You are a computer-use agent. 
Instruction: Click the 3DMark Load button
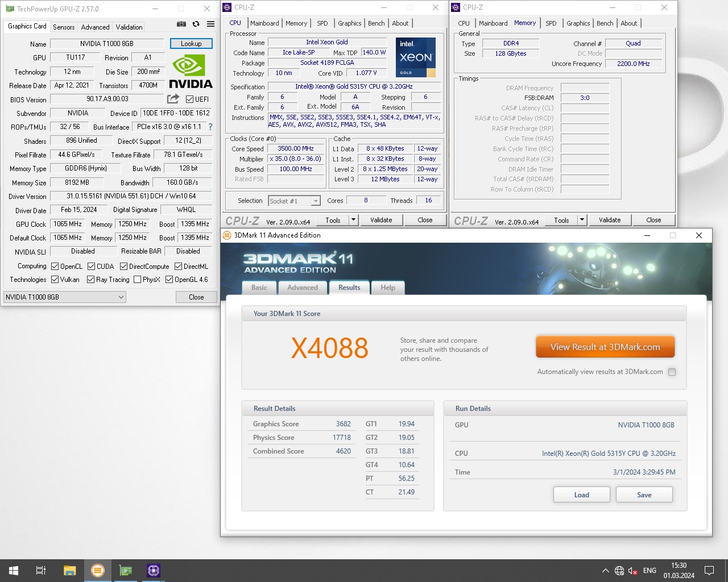[x=581, y=494]
